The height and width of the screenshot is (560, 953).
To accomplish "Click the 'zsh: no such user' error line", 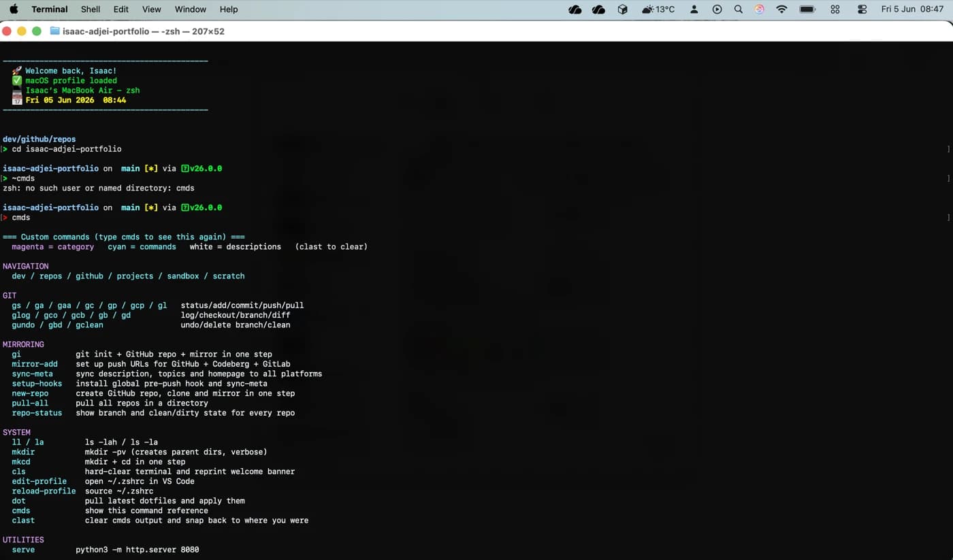I will [x=99, y=188].
